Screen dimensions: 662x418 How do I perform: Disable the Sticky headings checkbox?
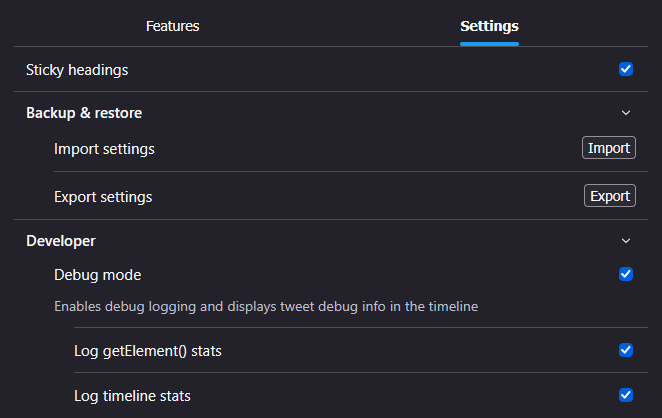point(626,69)
